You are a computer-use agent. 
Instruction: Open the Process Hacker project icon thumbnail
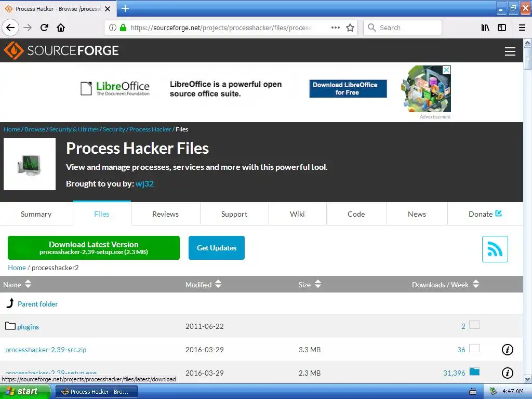coord(30,164)
